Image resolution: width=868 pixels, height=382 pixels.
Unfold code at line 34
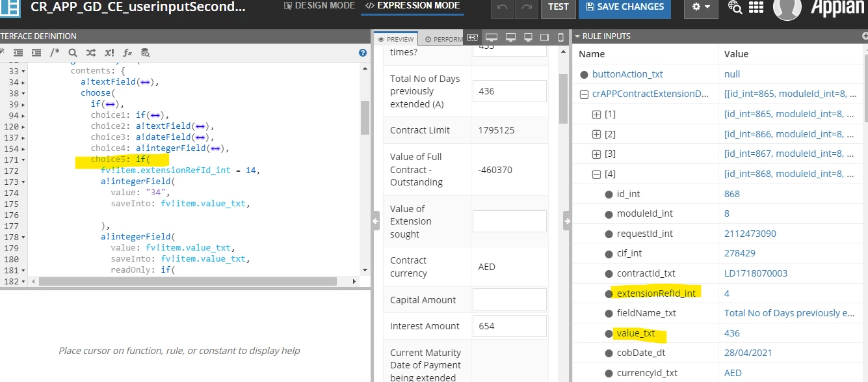tap(23, 83)
